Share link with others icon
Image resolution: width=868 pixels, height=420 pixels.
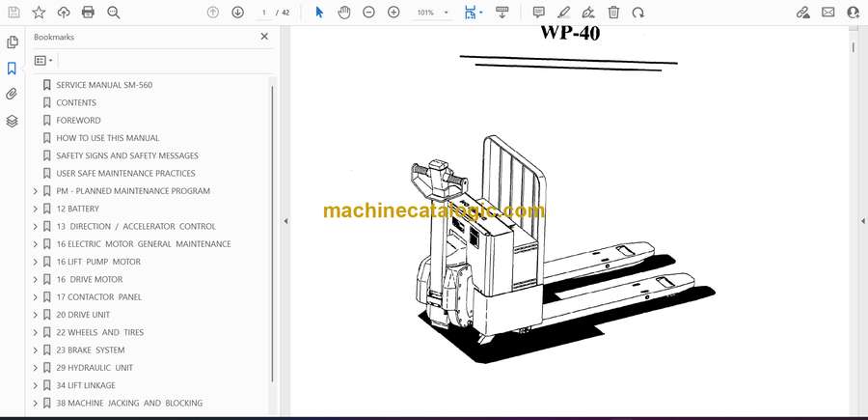(803, 13)
